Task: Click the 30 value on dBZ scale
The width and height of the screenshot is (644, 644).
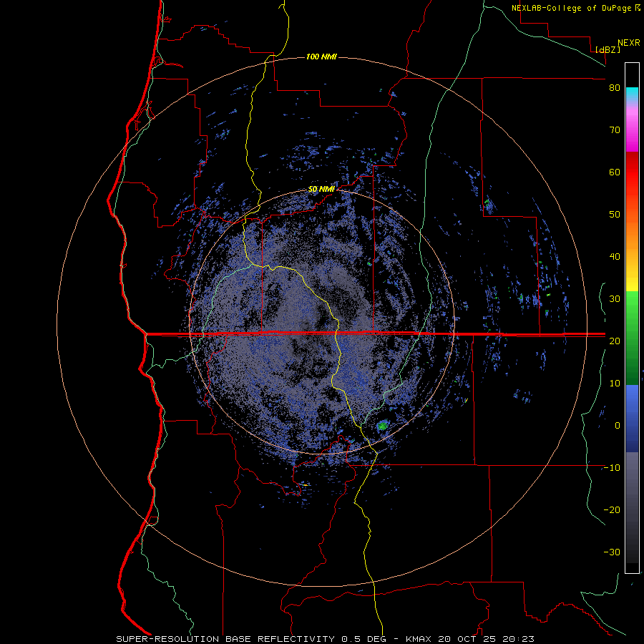Action: 615,298
